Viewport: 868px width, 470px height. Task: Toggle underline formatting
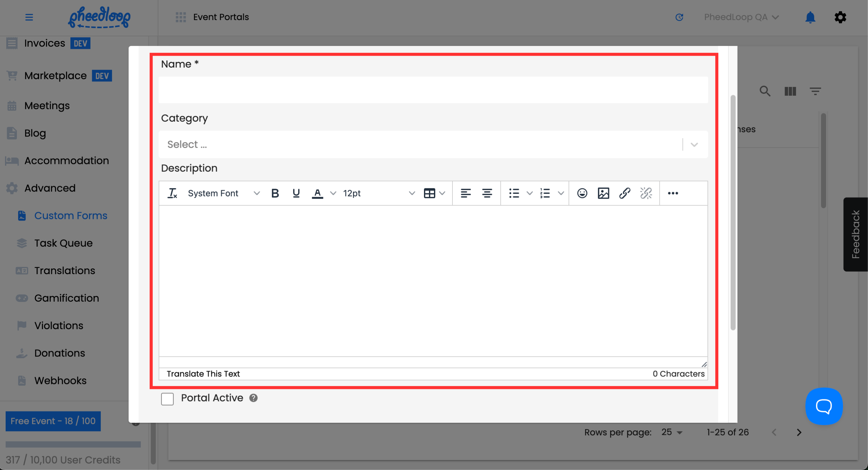pos(296,193)
